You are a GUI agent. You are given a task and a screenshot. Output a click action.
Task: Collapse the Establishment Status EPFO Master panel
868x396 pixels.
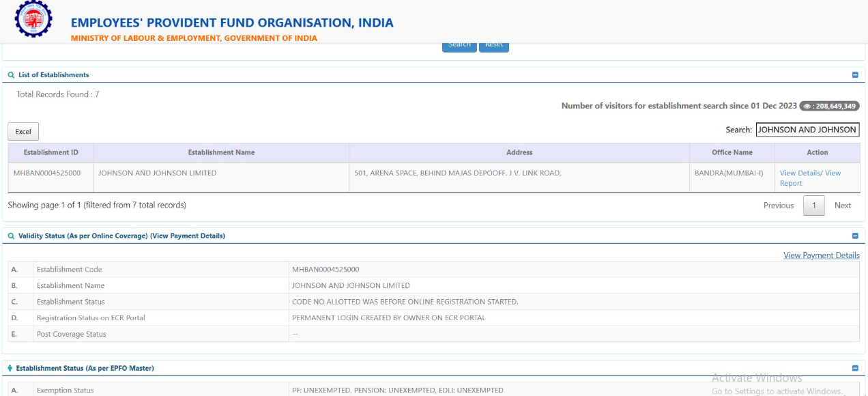coord(855,369)
